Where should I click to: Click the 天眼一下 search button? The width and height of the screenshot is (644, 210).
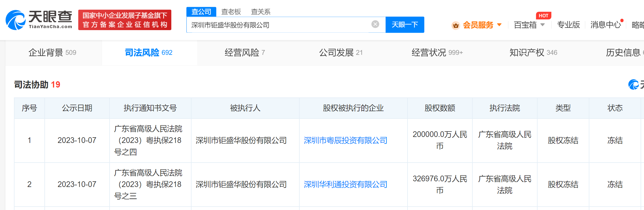(405, 25)
